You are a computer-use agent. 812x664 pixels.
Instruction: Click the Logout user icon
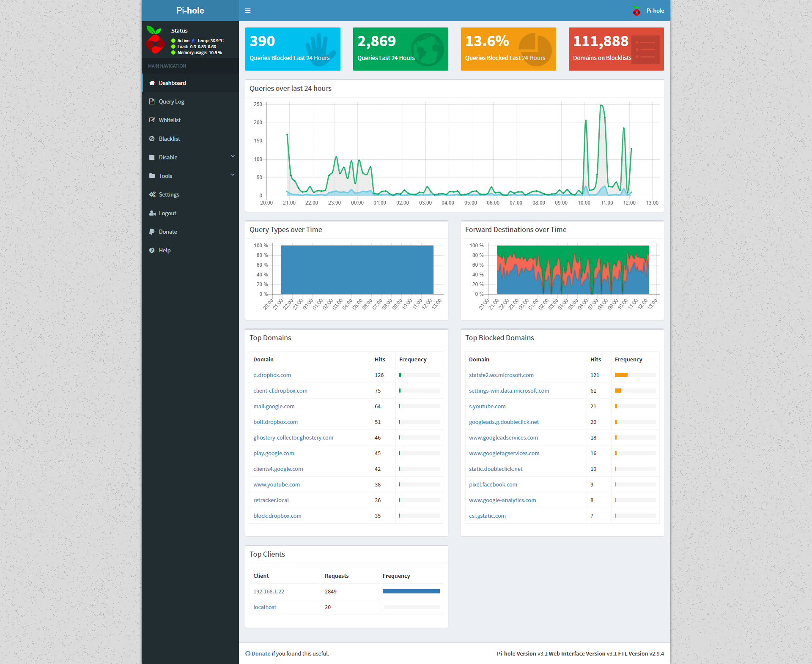[x=152, y=213]
